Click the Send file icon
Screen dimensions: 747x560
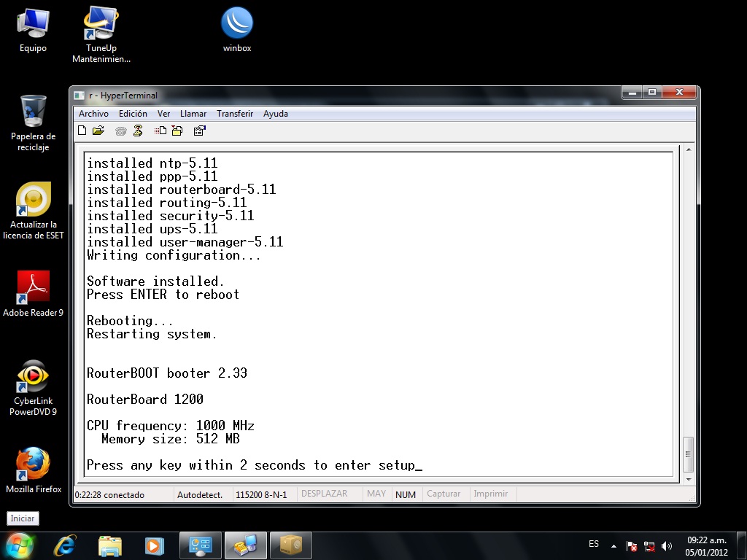tap(160, 130)
